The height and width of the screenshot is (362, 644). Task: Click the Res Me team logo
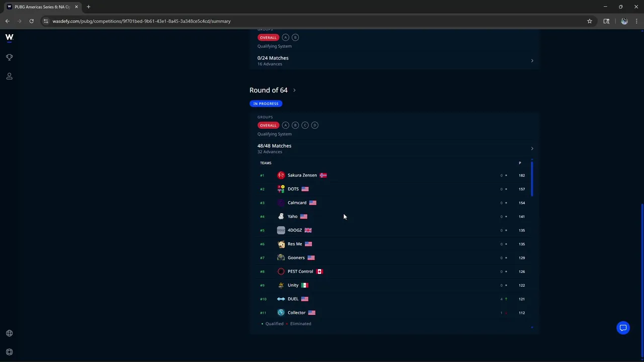point(281,244)
